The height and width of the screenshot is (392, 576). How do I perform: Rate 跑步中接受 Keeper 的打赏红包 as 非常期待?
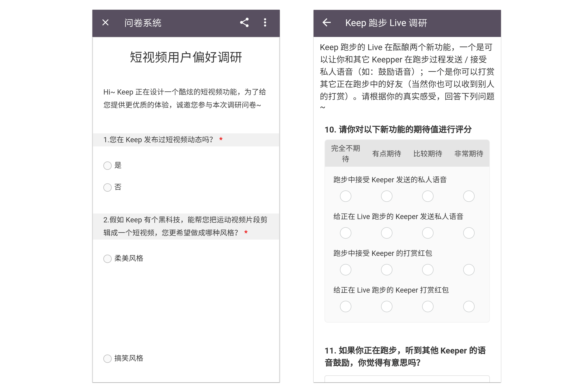[469, 270]
